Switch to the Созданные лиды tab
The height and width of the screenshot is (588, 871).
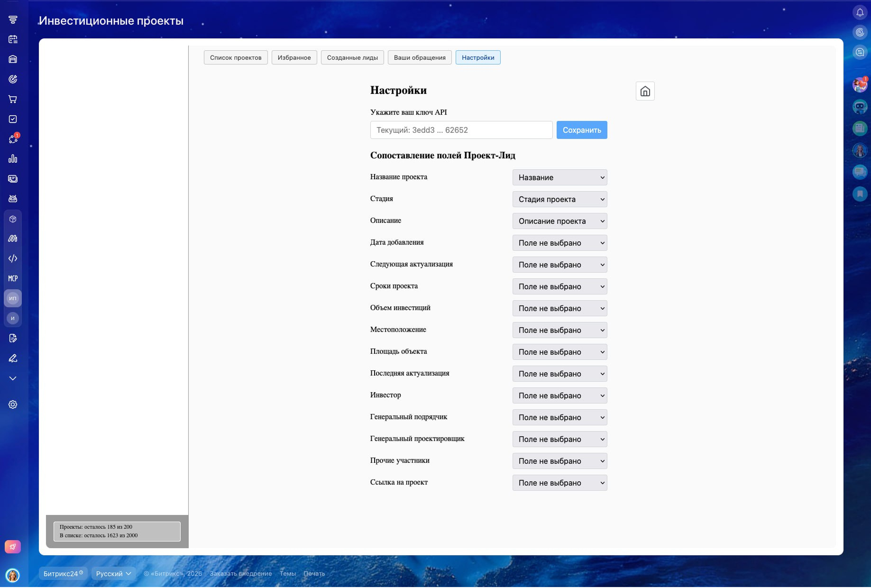point(352,57)
